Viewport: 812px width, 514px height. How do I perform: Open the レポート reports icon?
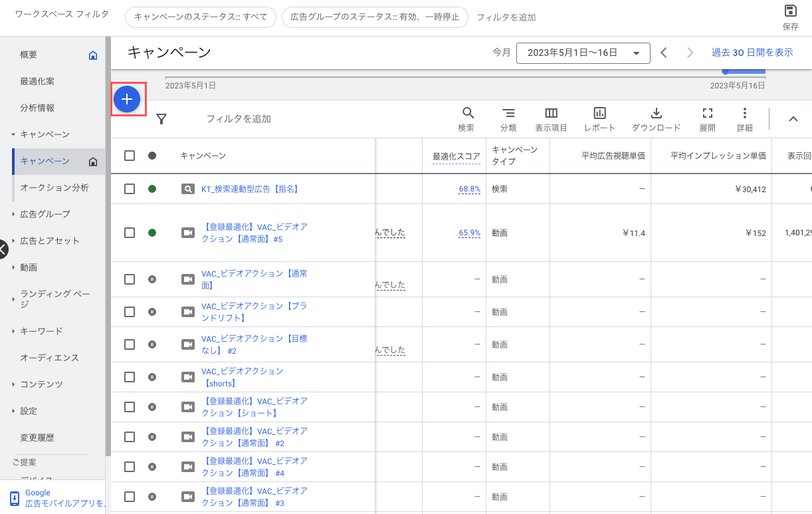point(599,118)
